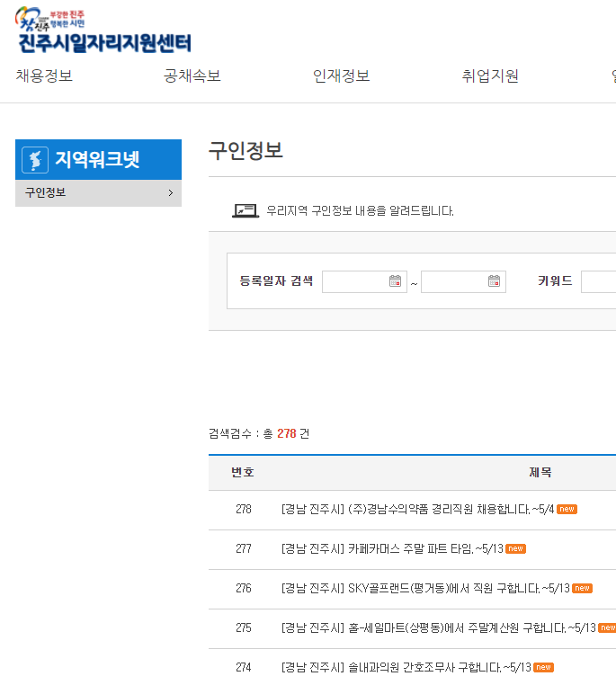Open job post SKY골프랜드(평거동) 직원 구합니다
Viewport: 616px width, 685px height.
[x=425, y=589]
